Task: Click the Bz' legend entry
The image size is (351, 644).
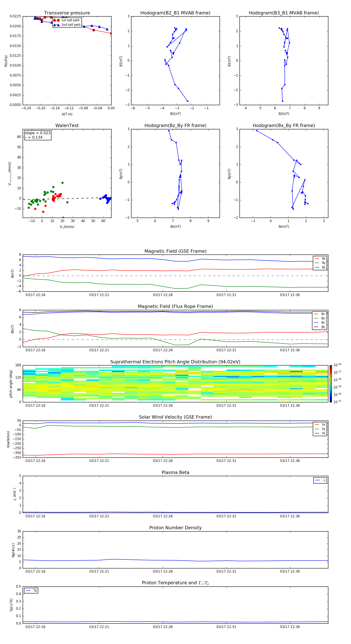Action: click(320, 323)
